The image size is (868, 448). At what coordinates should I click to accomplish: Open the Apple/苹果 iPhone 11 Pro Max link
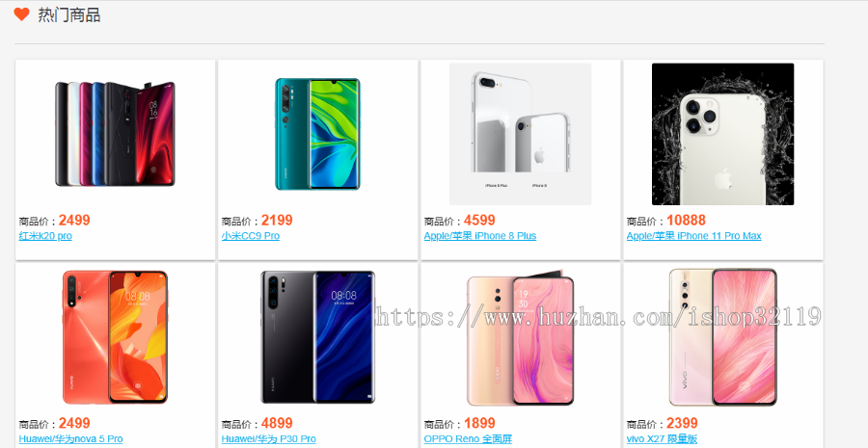pos(693,236)
